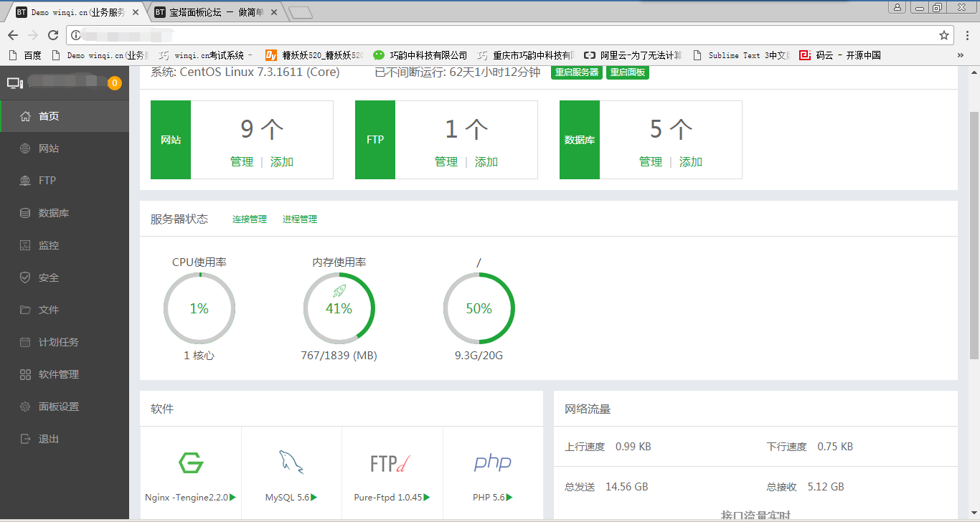Viewport: 980px width, 522px height.
Task: Click the FTP globe icon in sidebar
Action: (26, 181)
